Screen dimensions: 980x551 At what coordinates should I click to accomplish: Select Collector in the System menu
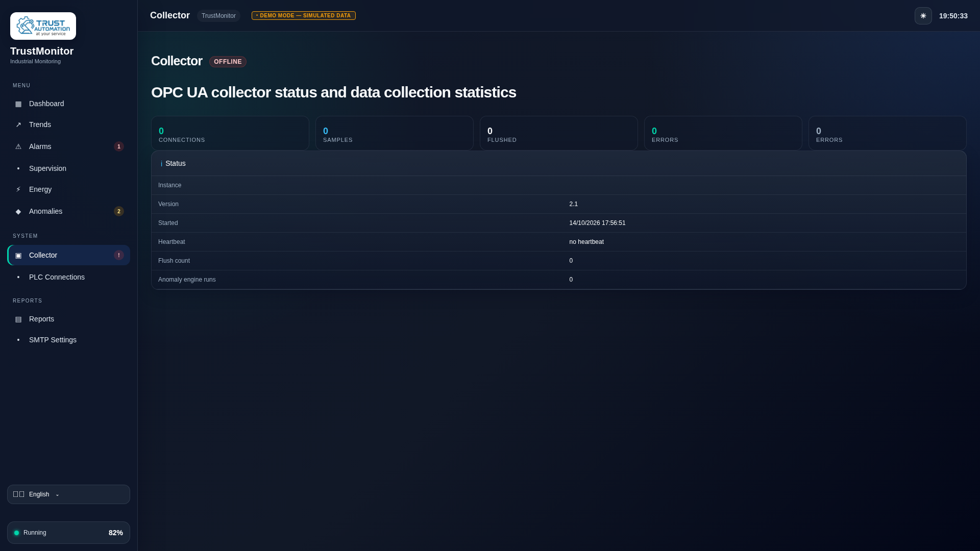coord(68,255)
